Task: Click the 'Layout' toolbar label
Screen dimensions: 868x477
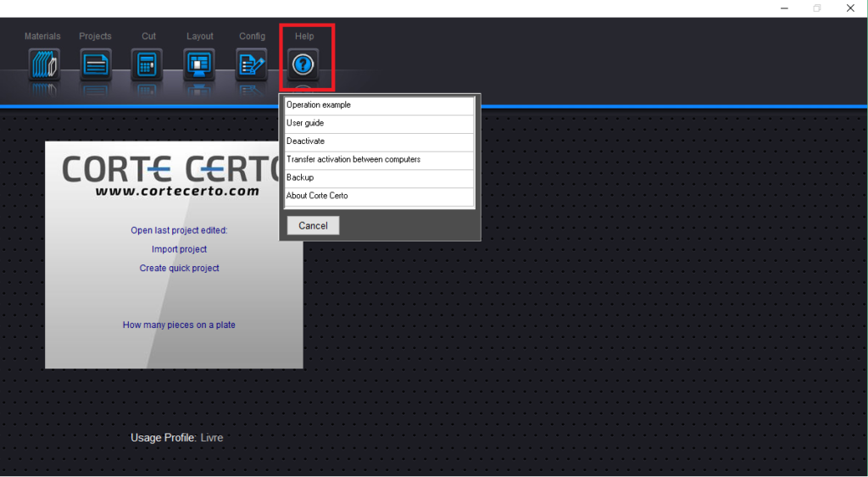Action: pos(200,36)
